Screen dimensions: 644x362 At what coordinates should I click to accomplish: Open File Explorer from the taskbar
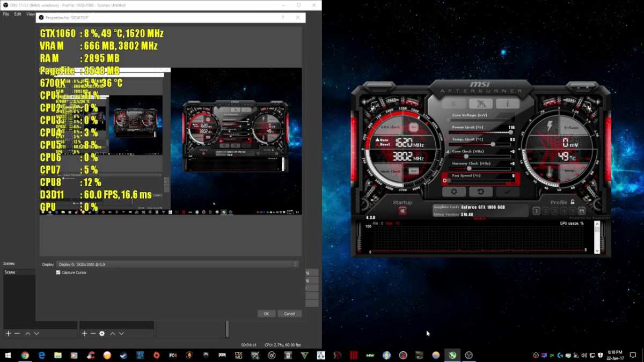click(x=58, y=355)
